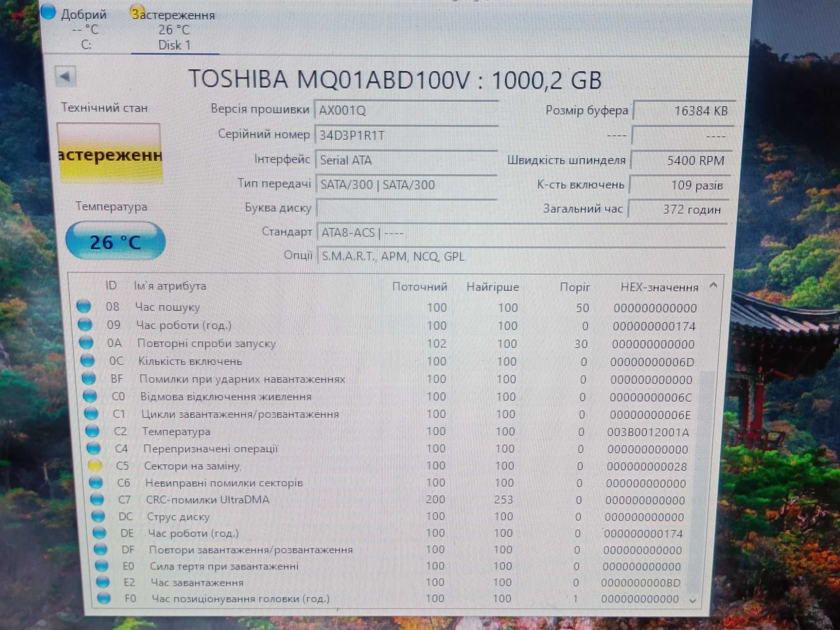Select the Помилки при ударних навантаженнях row
The height and width of the screenshot is (630, 840).
pyautogui.click(x=388, y=379)
